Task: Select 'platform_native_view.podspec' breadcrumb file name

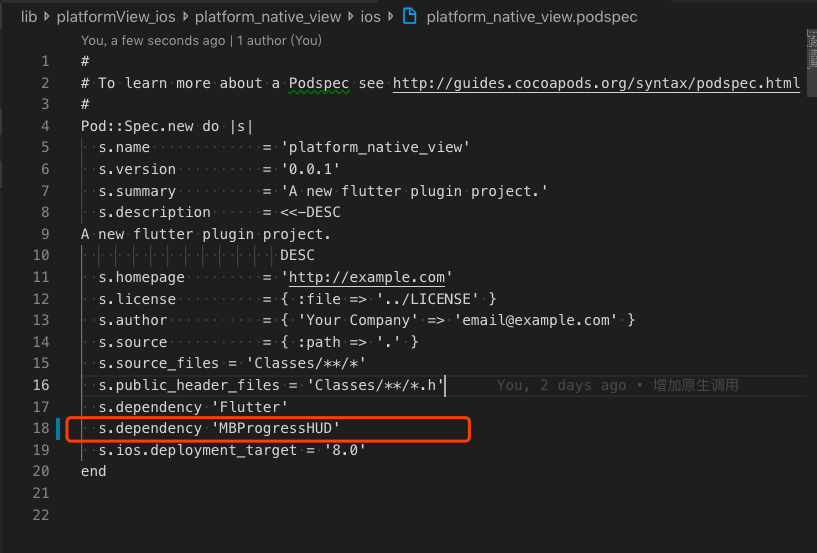Action: [532, 17]
